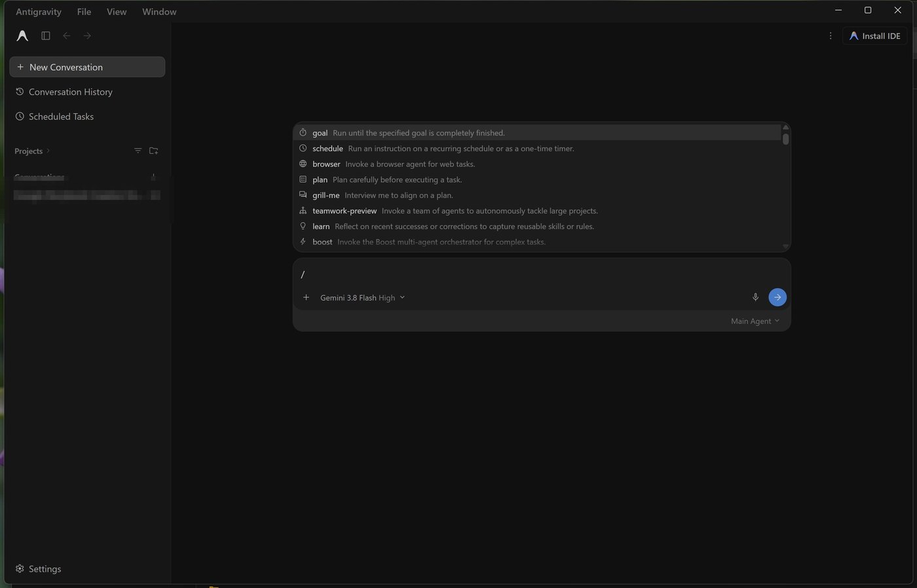Image resolution: width=917 pixels, height=588 pixels.
Task: Send the message with the blue arrow
Action: [777, 297]
